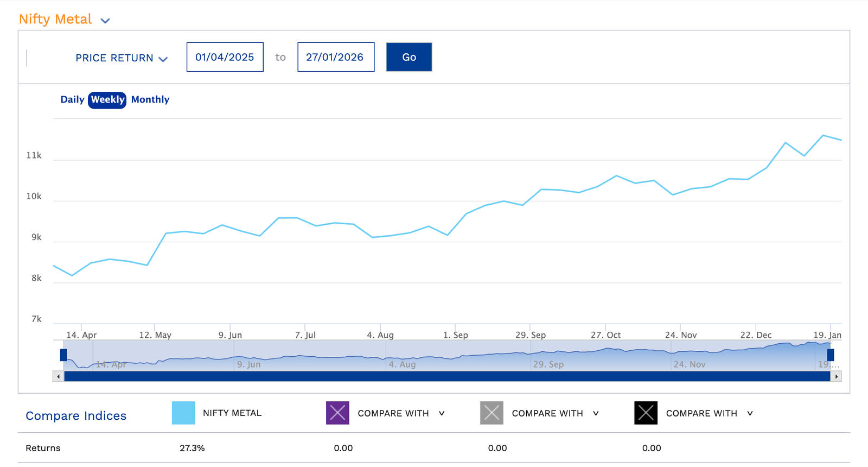Open the COMPARE WITH dropdown beside the grey swatch

click(x=556, y=413)
